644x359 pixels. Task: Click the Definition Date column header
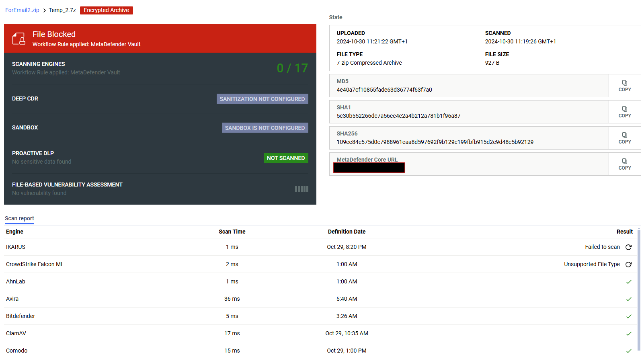pyautogui.click(x=347, y=232)
